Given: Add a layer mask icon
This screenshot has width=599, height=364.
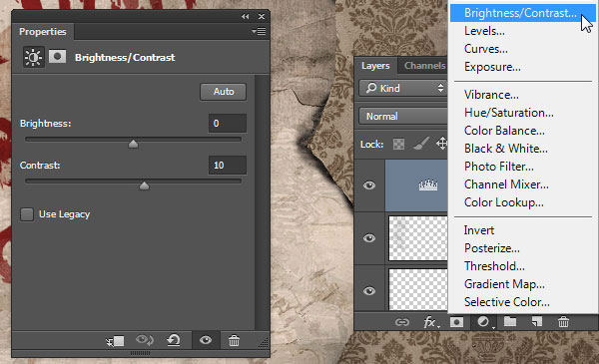Looking at the screenshot, I should tap(456, 322).
